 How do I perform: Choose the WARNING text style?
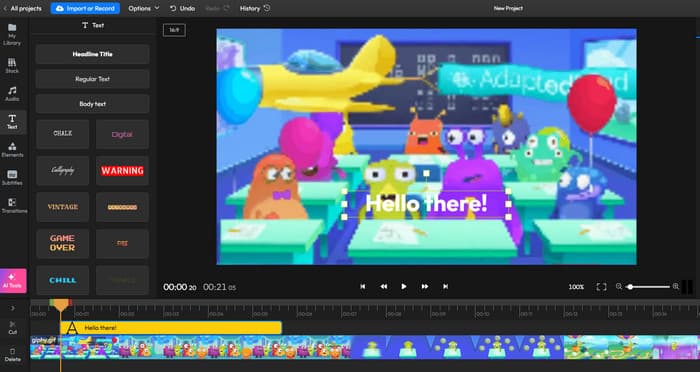click(x=122, y=171)
